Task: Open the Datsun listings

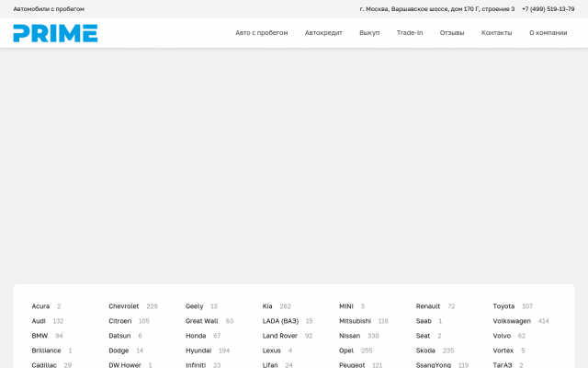Action: click(119, 335)
